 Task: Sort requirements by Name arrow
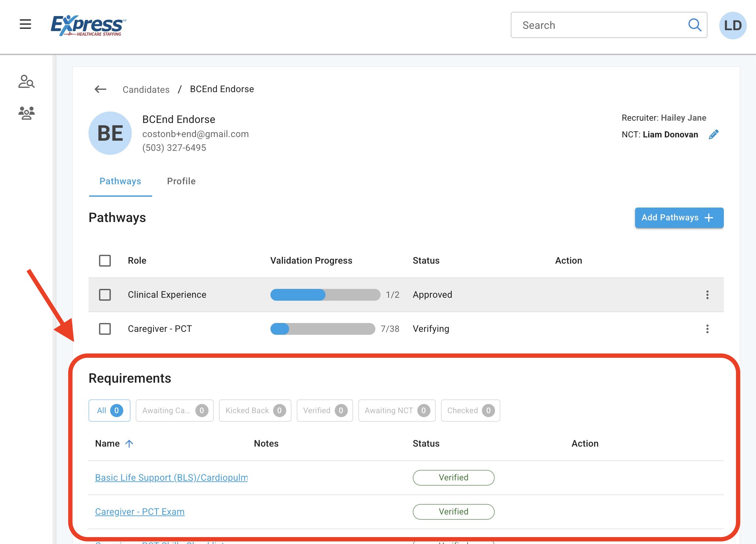tap(129, 443)
